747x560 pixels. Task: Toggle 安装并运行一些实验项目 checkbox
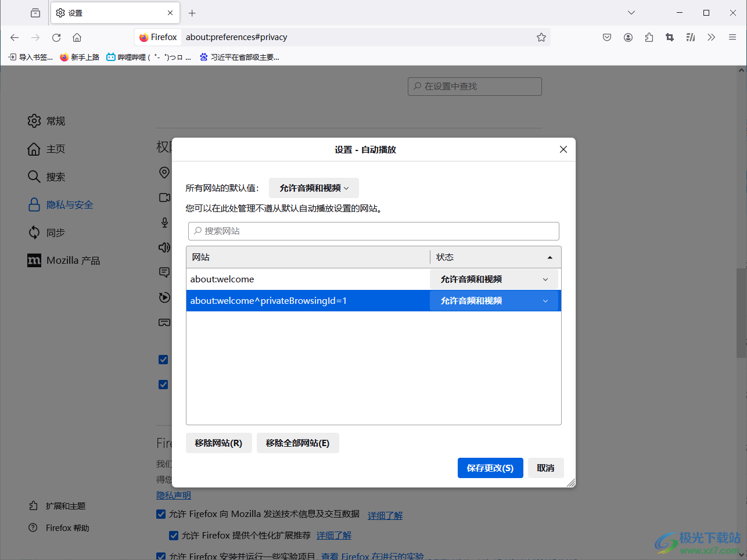tap(161, 556)
